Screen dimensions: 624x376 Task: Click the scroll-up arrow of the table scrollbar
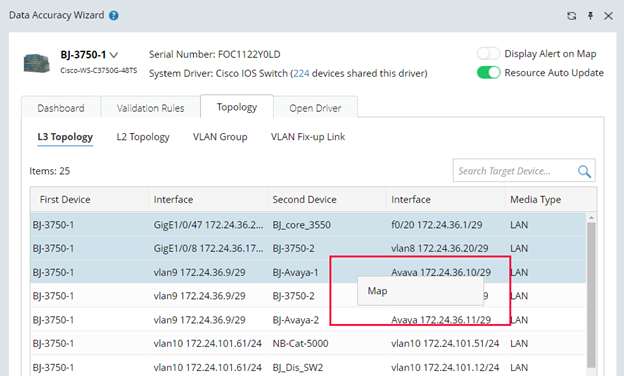coord(591,218)
